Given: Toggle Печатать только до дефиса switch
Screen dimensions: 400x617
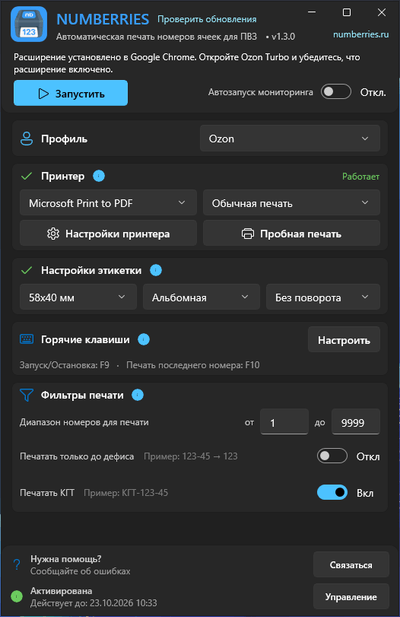Looking at the screenshot, I should (x=332, y=456).
